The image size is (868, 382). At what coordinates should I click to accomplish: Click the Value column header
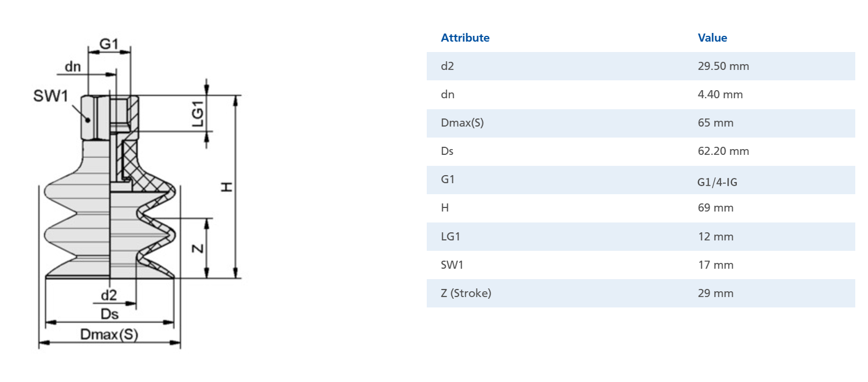(712, 38)
